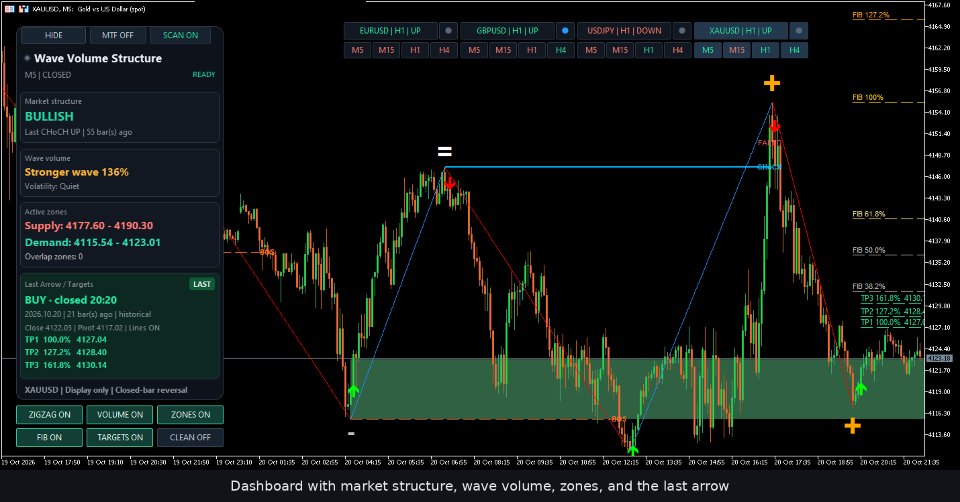Switch EURUSD to H1 timeframe
960x502 pixels.
point(415,50)
